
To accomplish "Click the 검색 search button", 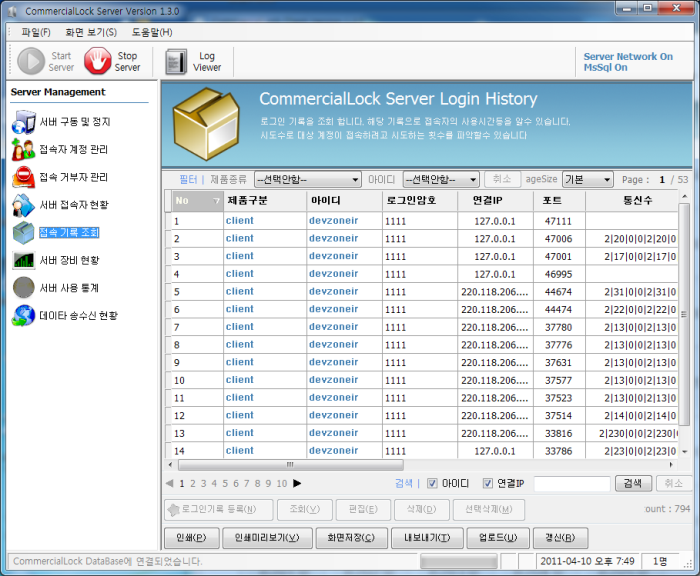I will (633, 483).
